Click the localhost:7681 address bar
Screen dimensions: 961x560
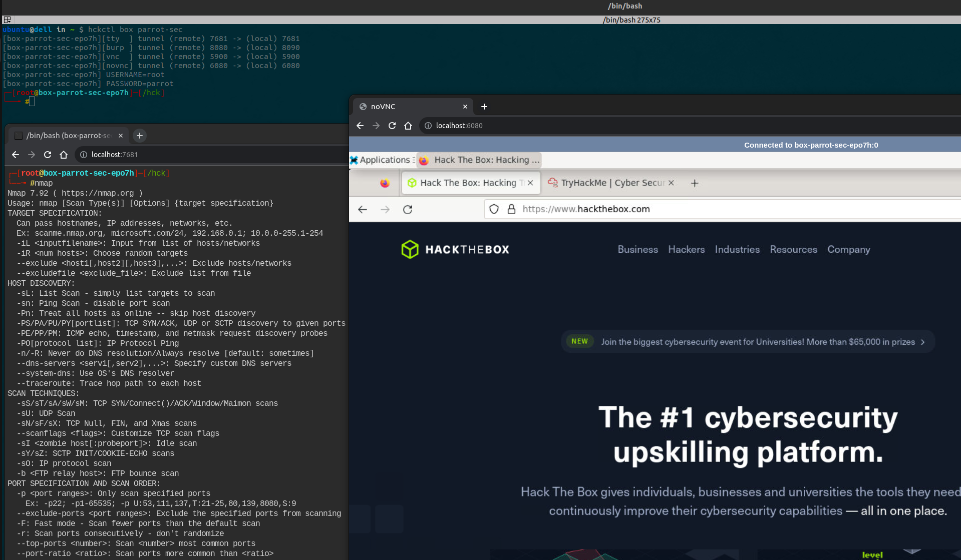[x=212, y=155]
